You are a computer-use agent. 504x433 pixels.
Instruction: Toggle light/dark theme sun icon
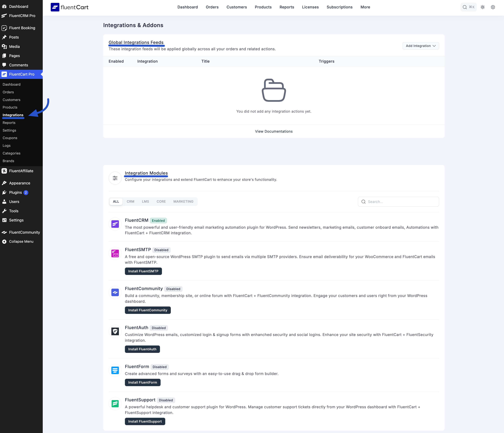pyautogui.click(x=483, y=7)
